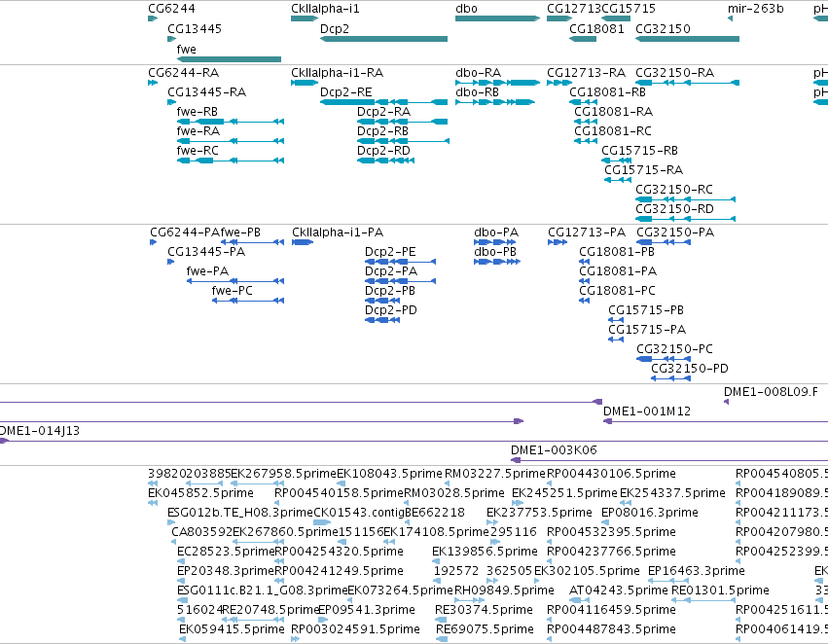Open the DME1-014J13 BAC label
Viewport: 828px width, 644px height.
40,431
